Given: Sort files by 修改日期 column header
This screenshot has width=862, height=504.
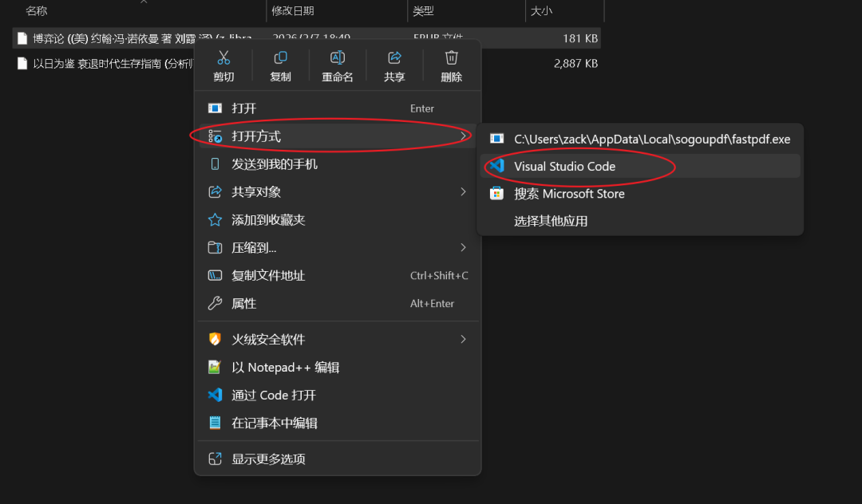Looking at the screenshot, I should coord(293,11).
